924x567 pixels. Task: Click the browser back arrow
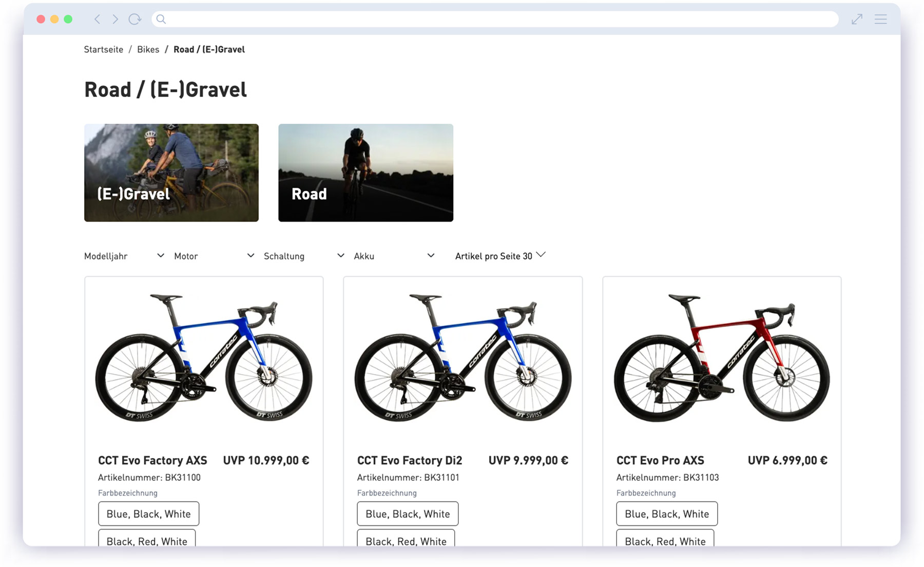pyautogui.click(x=97, y=20)
